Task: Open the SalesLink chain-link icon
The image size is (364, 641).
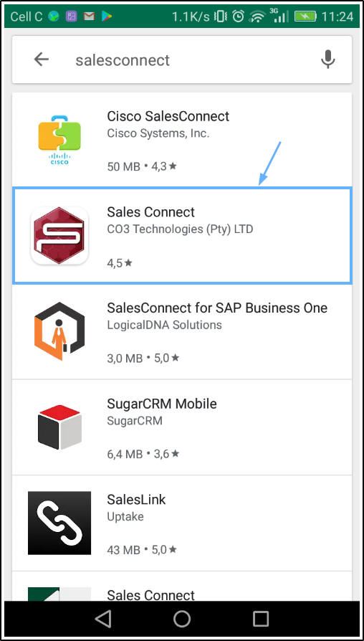Action: click(59, 523)
